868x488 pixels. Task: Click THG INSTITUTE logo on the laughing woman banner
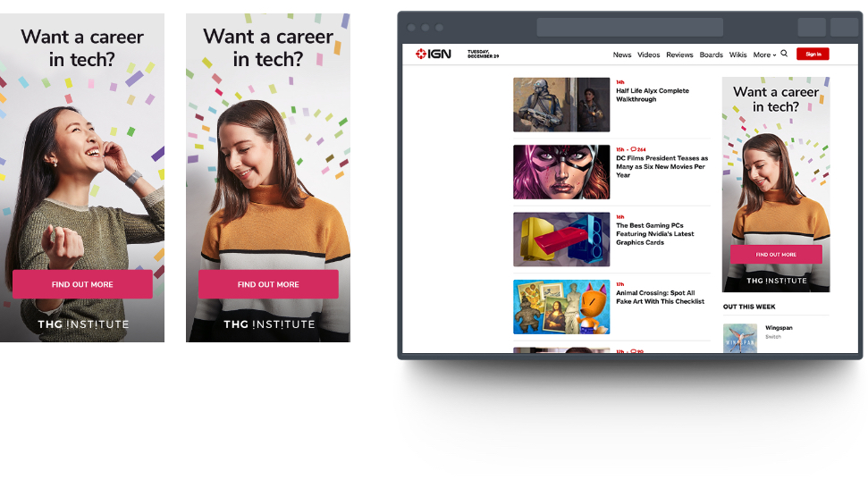click(x=83, y=324)
